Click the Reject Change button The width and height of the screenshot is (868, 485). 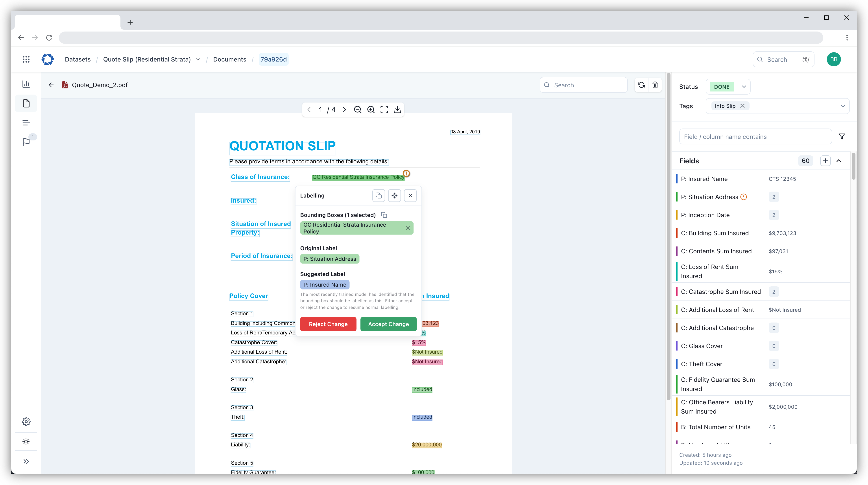tap(328, 324)
